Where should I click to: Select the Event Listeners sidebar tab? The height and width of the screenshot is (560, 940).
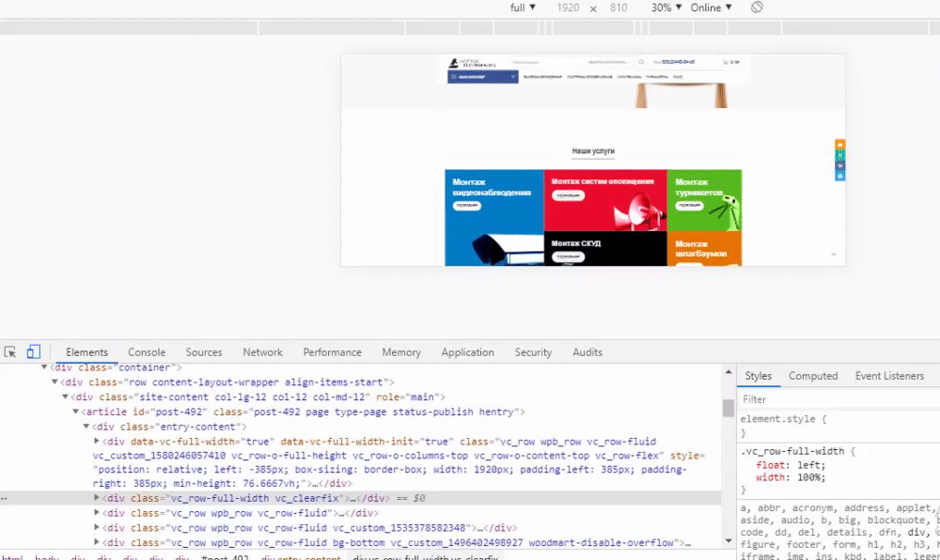pyautogui.click(x=889, y=376)
